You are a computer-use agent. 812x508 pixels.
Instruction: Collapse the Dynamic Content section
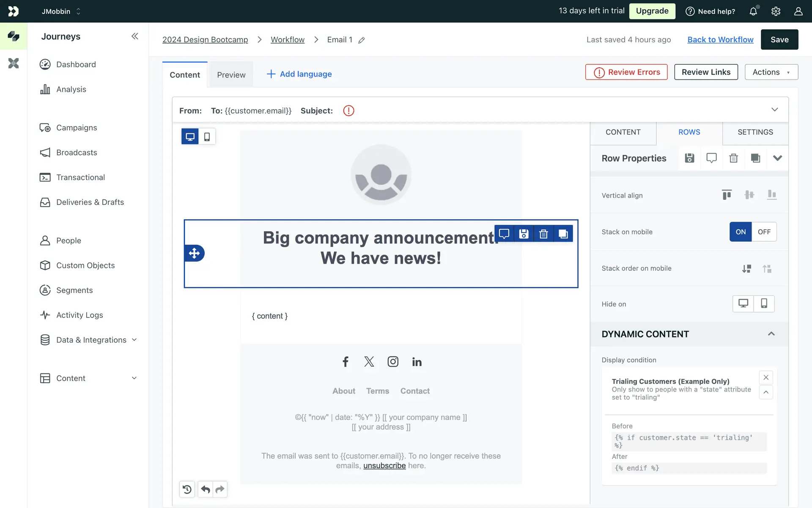click(x=771, y=334)
